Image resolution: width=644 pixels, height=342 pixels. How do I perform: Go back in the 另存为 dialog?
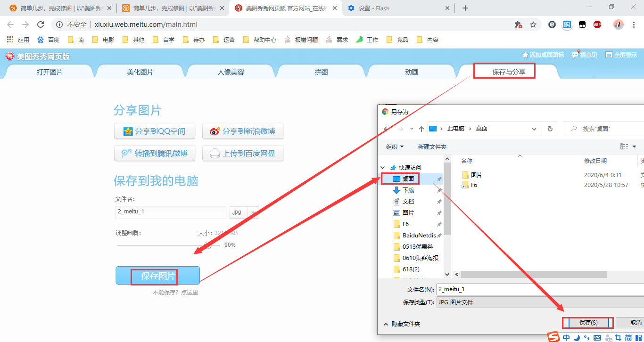(x=386, y=129)
